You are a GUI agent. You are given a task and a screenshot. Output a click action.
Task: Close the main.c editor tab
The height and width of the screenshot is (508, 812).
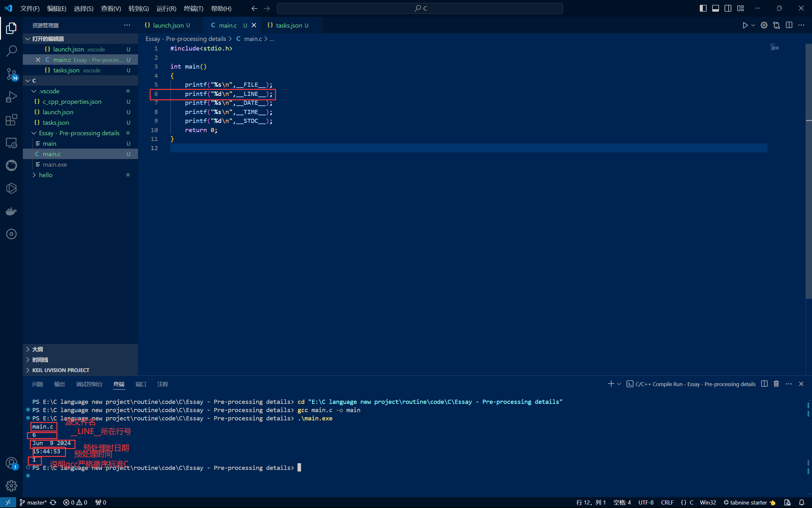point(254,25)
